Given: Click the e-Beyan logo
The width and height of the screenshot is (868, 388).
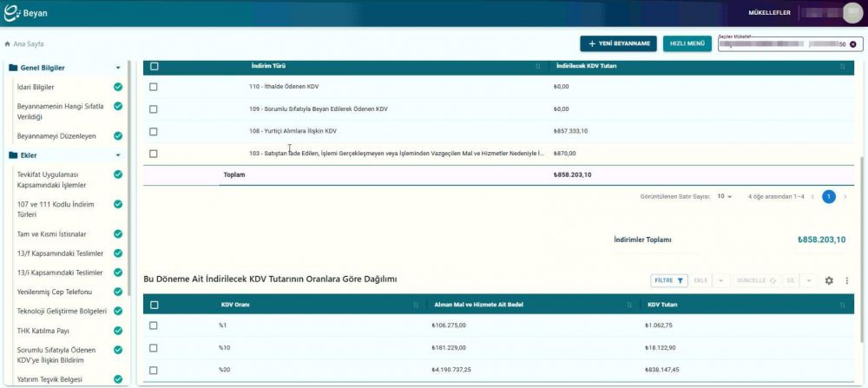Looking at the screenshot, I should pyautogui.click(x=25, y=13).
